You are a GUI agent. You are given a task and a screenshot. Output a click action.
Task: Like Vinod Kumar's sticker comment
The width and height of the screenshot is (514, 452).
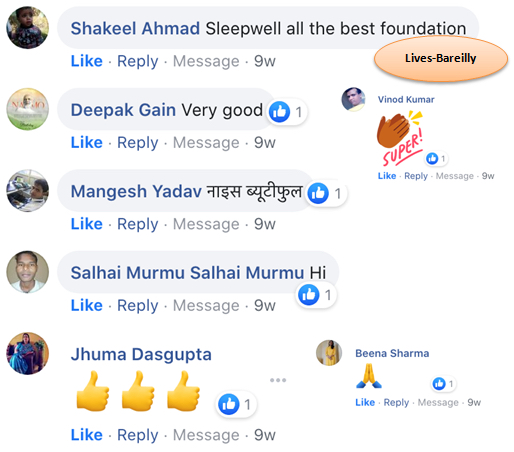[x=387, y=176]
